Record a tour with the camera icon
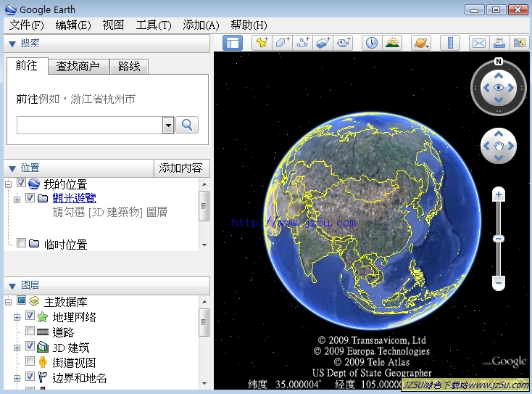This screenshot has width=532, height=394. [344, 43]
